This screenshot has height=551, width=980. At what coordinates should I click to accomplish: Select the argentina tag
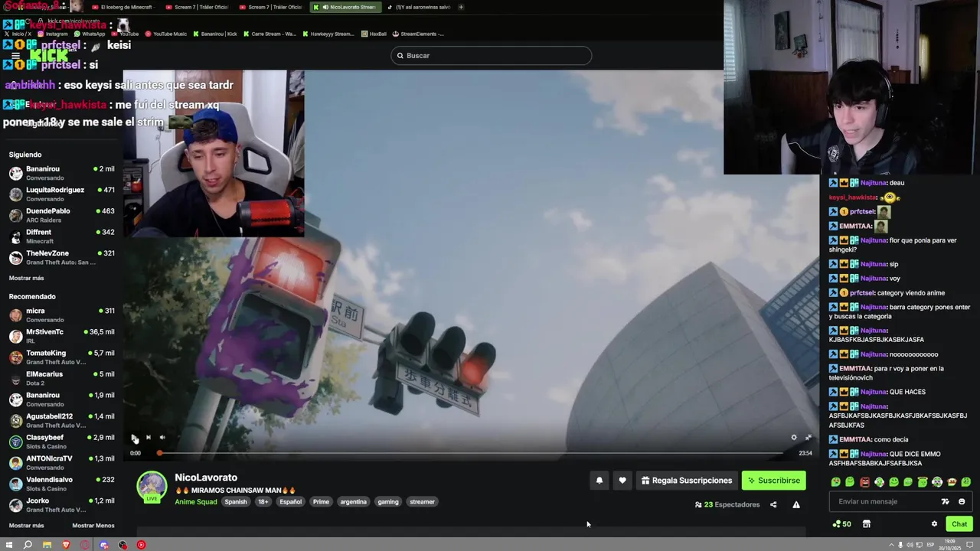(353, 502)
